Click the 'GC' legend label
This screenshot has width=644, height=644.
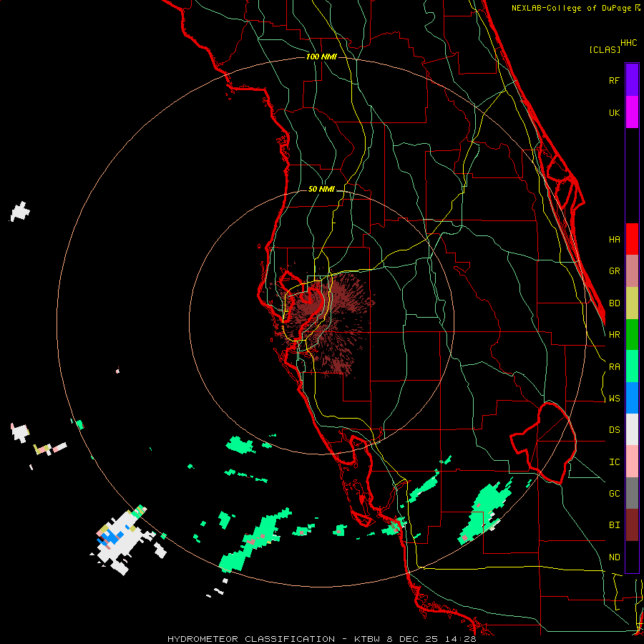(614, 494)
